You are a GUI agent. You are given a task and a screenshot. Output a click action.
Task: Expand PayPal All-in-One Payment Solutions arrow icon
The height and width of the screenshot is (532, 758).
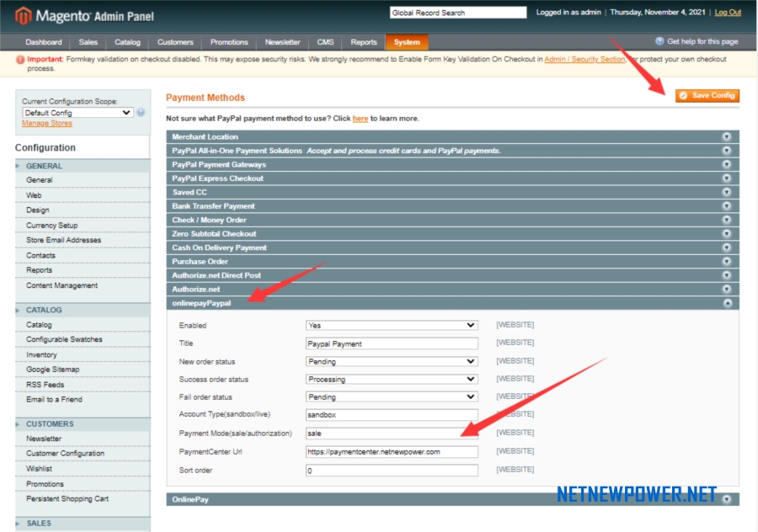(727, 151)
